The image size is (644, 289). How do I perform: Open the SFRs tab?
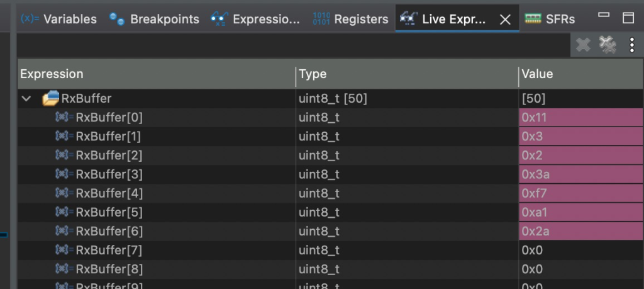click(x=550, y=19)
